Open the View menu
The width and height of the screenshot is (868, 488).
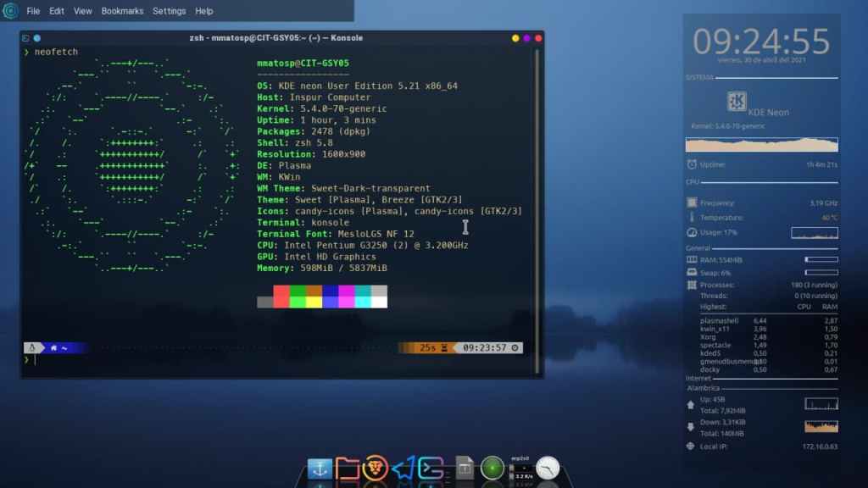point(82,11)
